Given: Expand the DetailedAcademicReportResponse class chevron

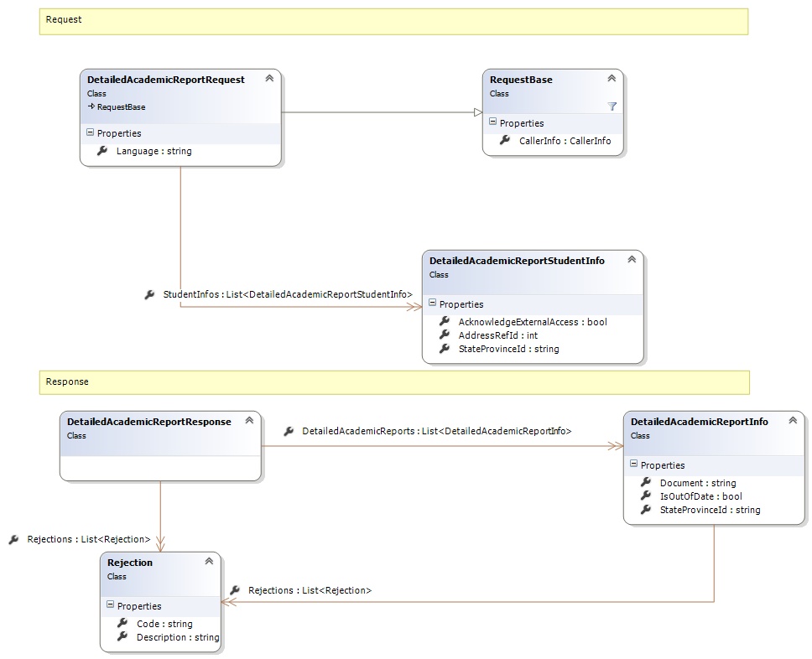Looking at the screenshot, I should click(249, 421).
